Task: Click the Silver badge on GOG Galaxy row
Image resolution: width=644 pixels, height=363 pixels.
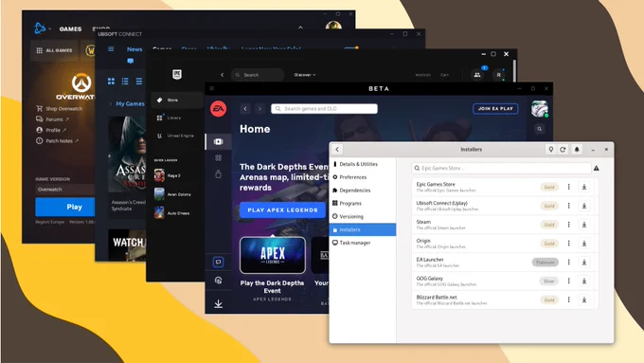Action: coord(548,281)
